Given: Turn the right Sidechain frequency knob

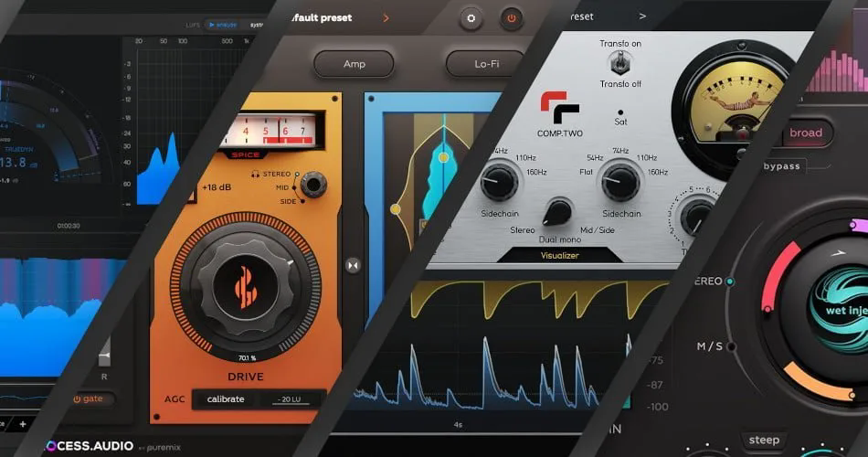Looking at the screenshot, I should pyautogui.click(x=620, y=182).
